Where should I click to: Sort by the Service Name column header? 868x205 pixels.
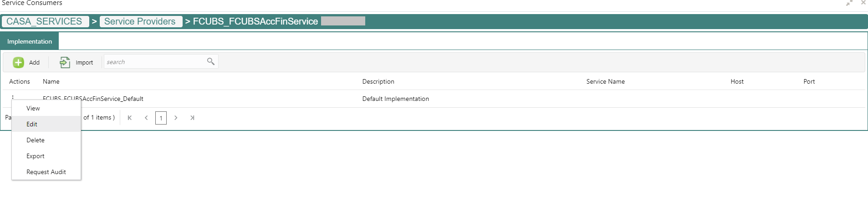pos(606,81)
